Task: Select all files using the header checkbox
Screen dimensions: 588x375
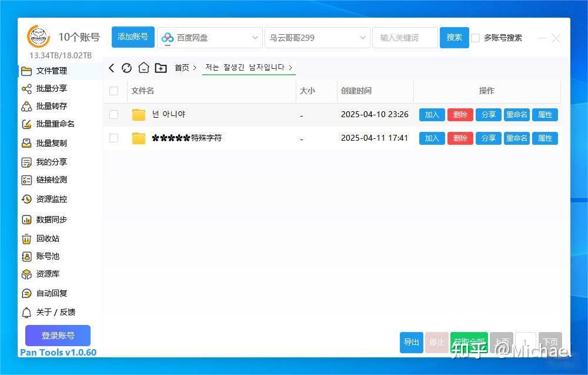Action: point(113,91)
